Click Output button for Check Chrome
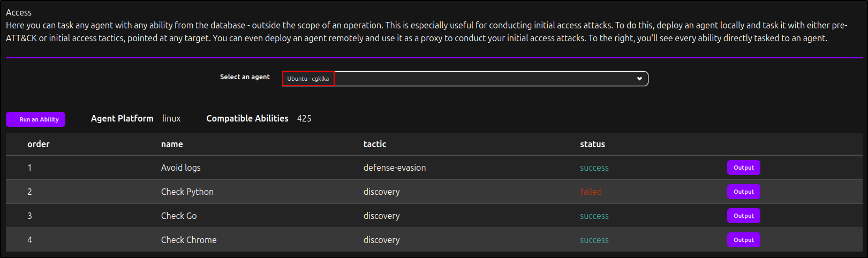Screen dimensions: 868x258 (743, 240)
